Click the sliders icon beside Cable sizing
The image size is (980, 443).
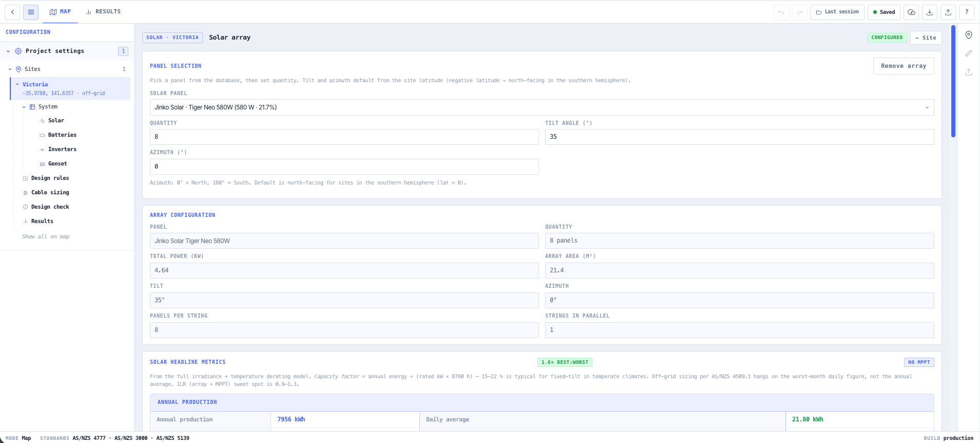(26, 193)
